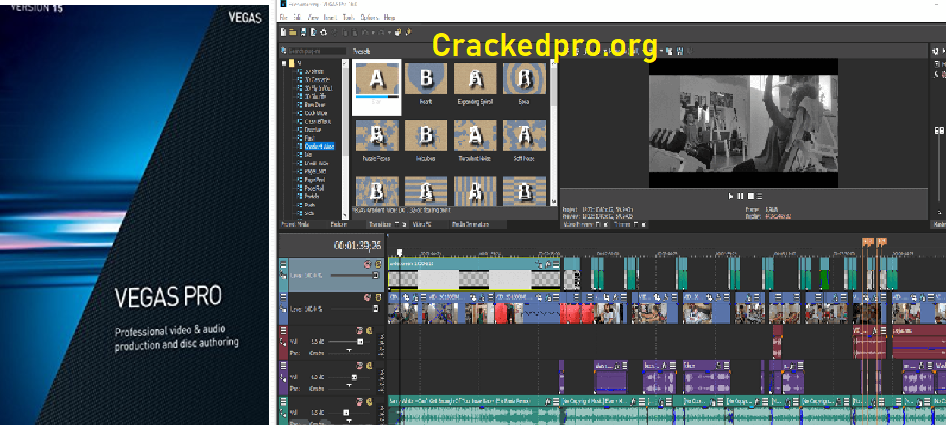Solo the red audio track
946x425 pixels.
point(369,331)
